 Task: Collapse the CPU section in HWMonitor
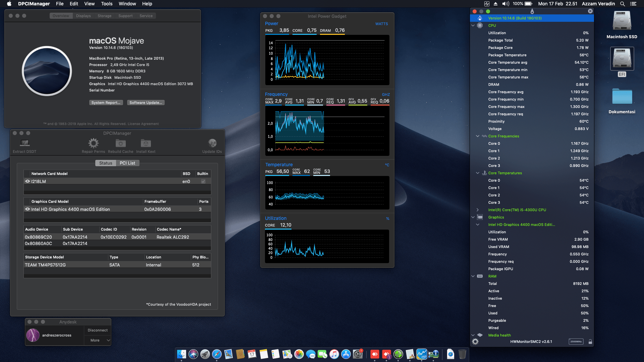[473, 25]
